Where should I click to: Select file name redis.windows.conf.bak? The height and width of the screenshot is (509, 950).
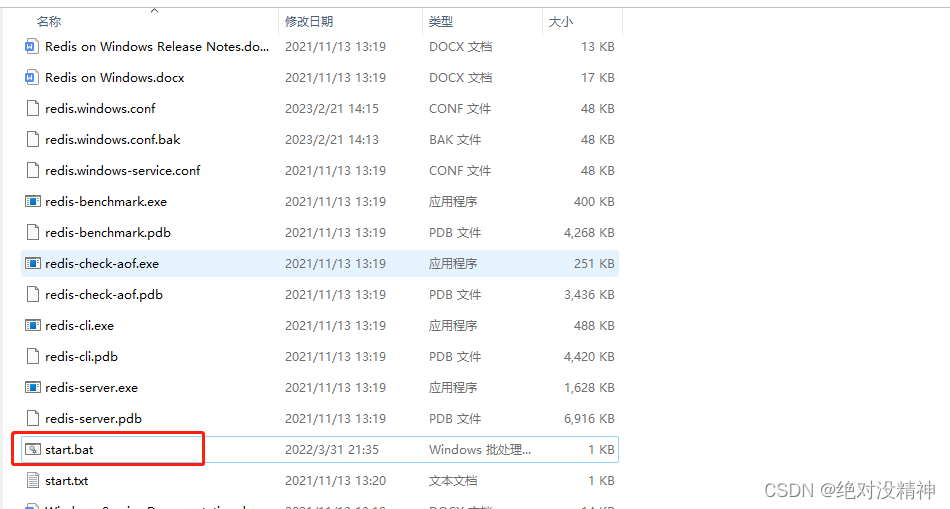113,139
